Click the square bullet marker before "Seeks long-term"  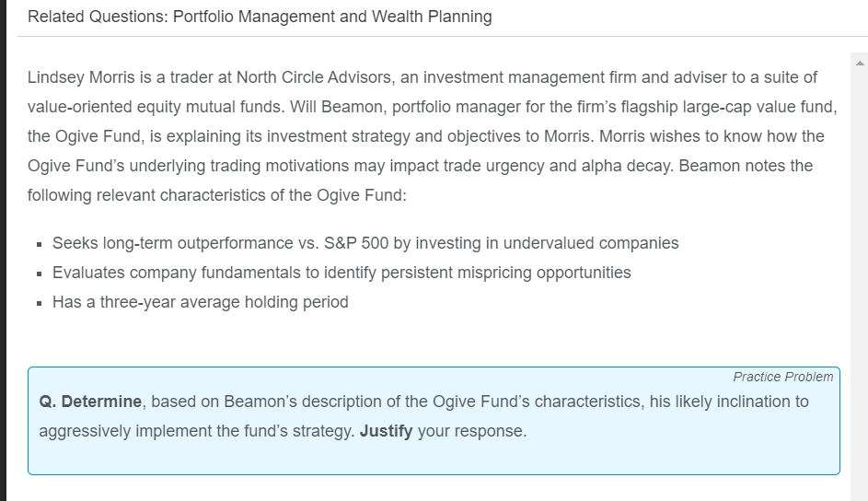pos(40,244)
